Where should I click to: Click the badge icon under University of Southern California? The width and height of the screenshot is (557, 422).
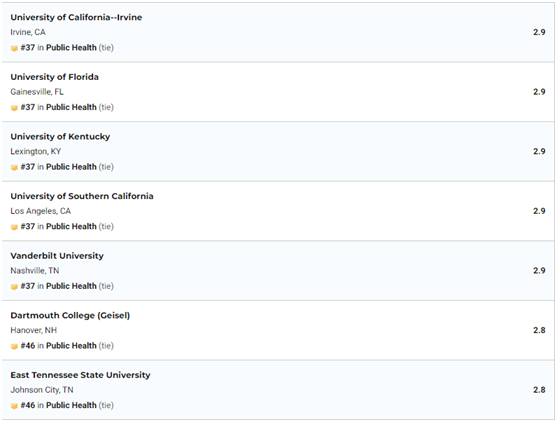click(x=14, y=227)
